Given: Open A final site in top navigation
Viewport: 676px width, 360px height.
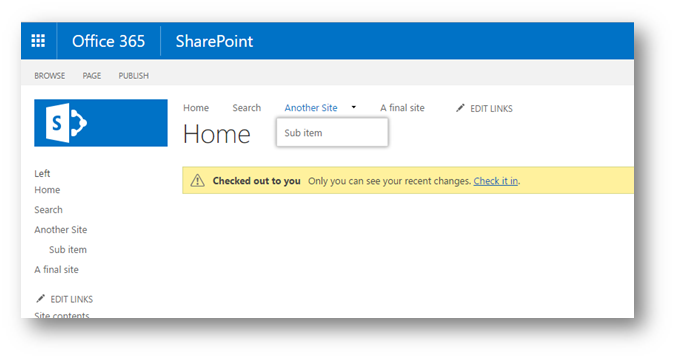Looking at the screenshot, I should (402, 108).
